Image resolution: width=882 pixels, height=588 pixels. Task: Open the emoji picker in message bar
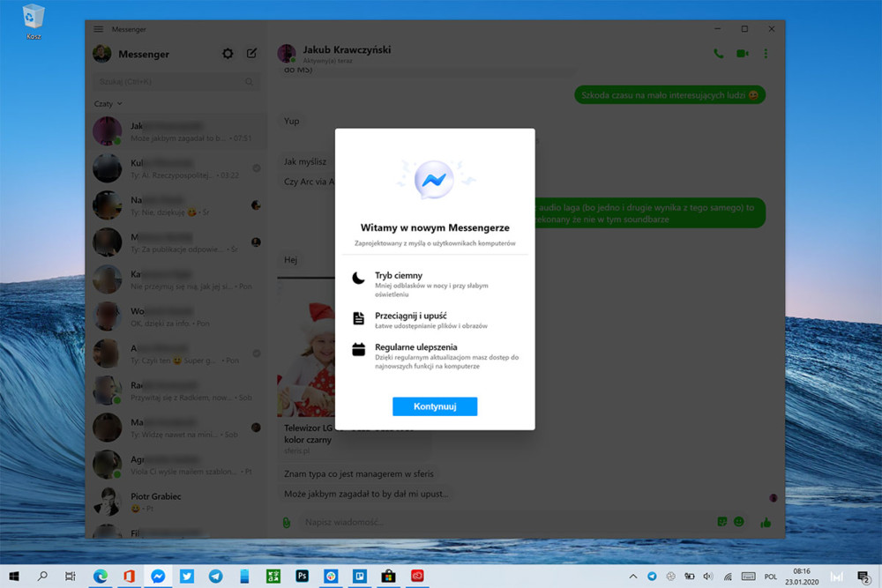tap(739, 522)
